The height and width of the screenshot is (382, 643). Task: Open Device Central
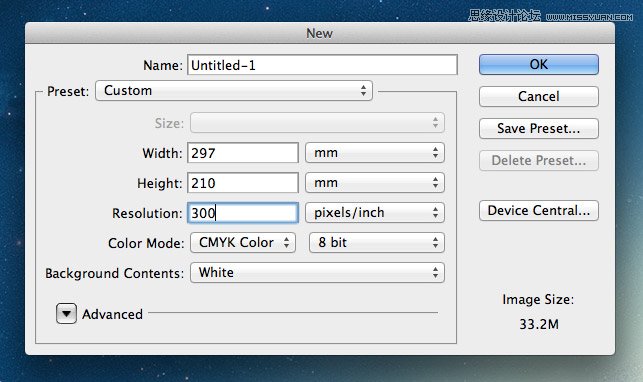click(x=538, y=210)
